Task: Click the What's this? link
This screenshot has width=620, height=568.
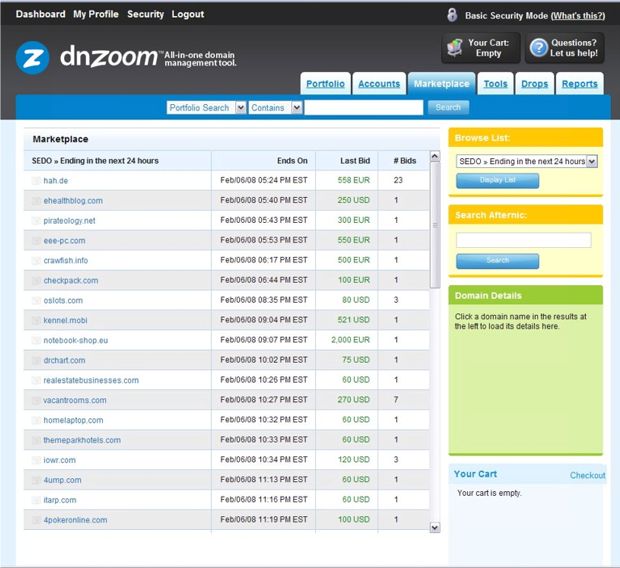Action: [x=578, y=16]
